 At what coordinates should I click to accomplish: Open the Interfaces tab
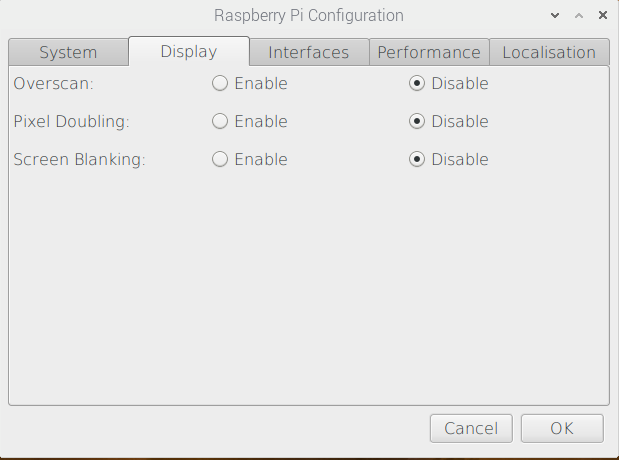(309, 52)
